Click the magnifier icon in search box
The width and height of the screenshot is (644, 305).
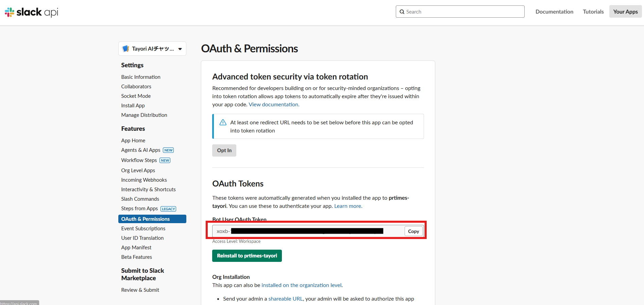[402, 12]
